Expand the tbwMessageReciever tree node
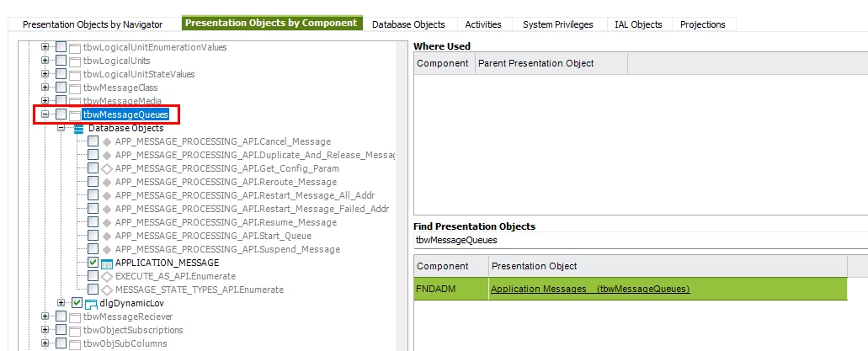 tap(45, 316)
